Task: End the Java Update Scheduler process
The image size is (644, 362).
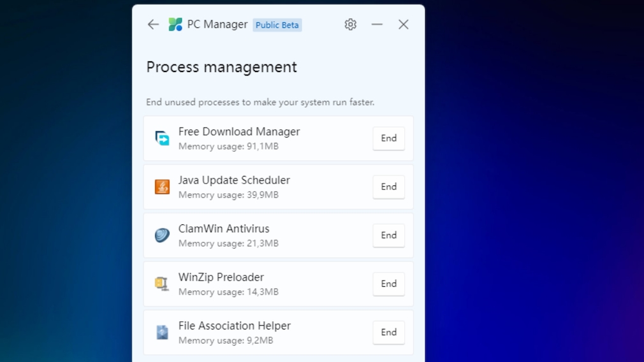Action: pyautogui.click(x=388, y=187)
